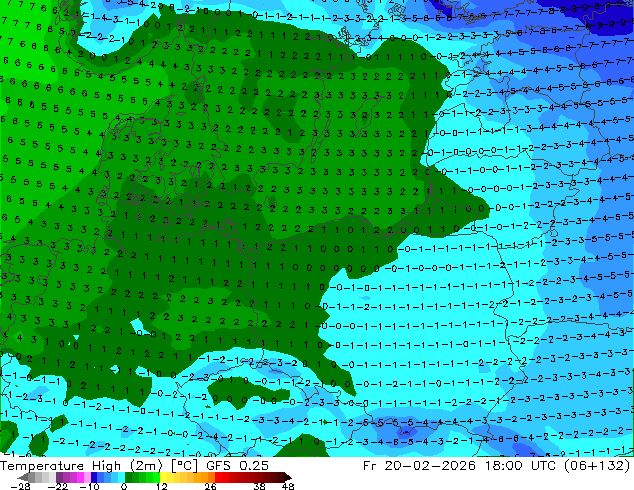Screen dimensions: 634x490
Task: Click the '[°C]' unit label
Action: tap(184, 466)
